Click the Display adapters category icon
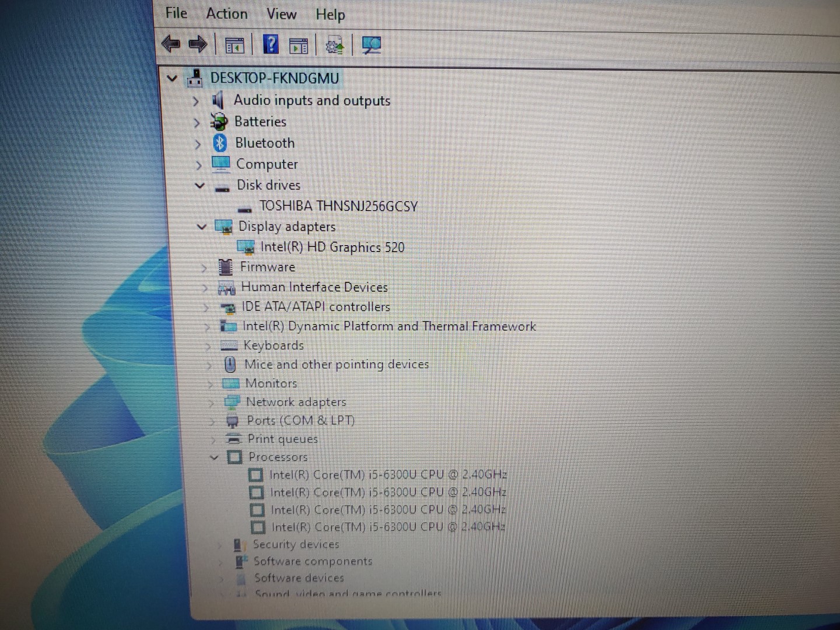The image size is (840, 630). point(223,227)
